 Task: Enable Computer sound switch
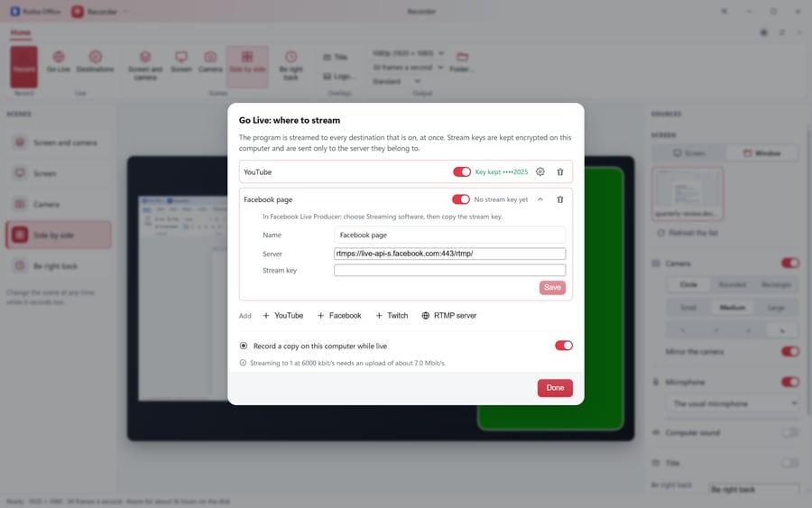pos(790,432)
